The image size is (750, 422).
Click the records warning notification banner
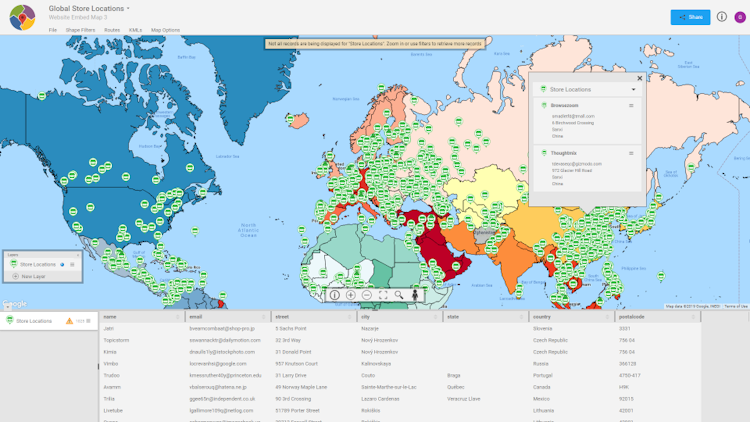375,44
